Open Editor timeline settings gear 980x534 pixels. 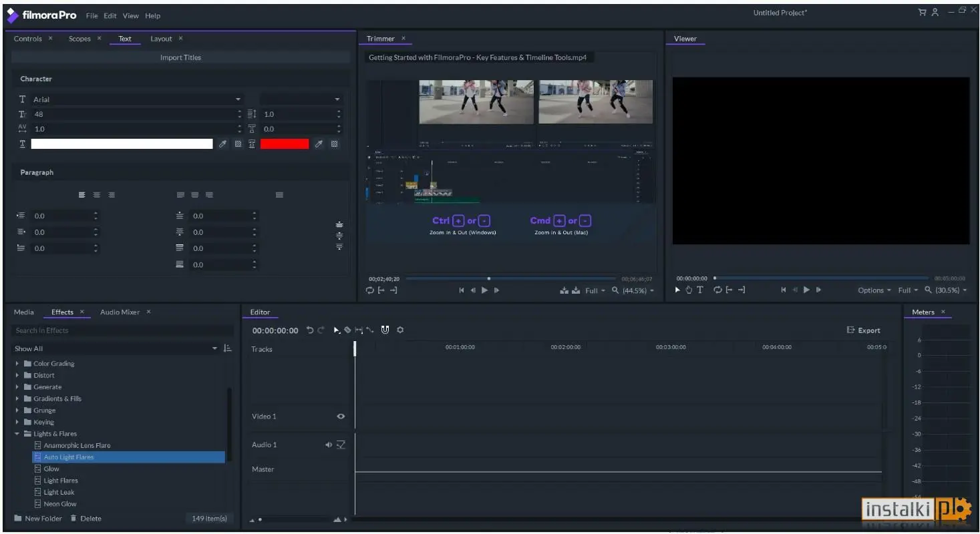click(x=400, y=330)
